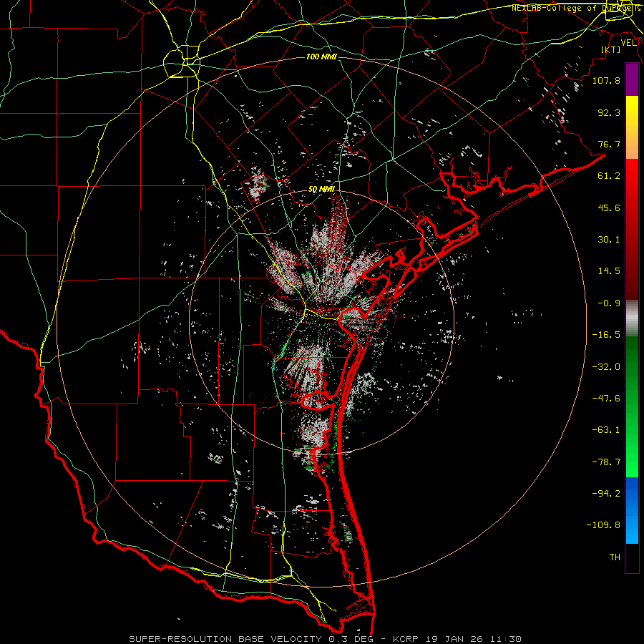The image size is (644, 644).
Task: Click the TH label on the scale
Action: [x=615, y=557]
